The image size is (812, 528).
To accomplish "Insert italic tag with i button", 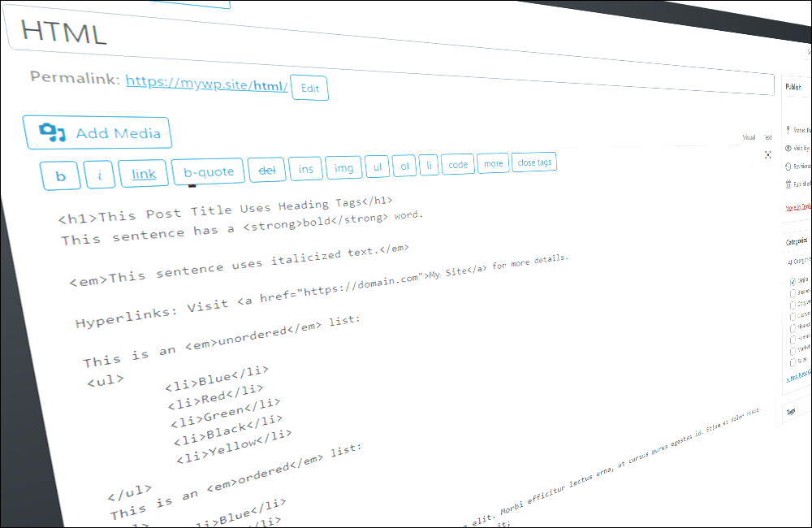I will 99,175.
